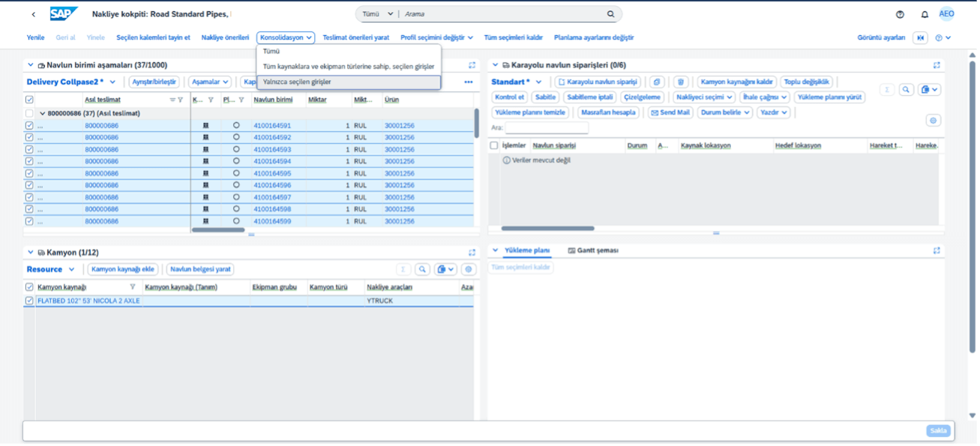Expand the Delivery Collpase2 view dropdown

pos(113,82)
